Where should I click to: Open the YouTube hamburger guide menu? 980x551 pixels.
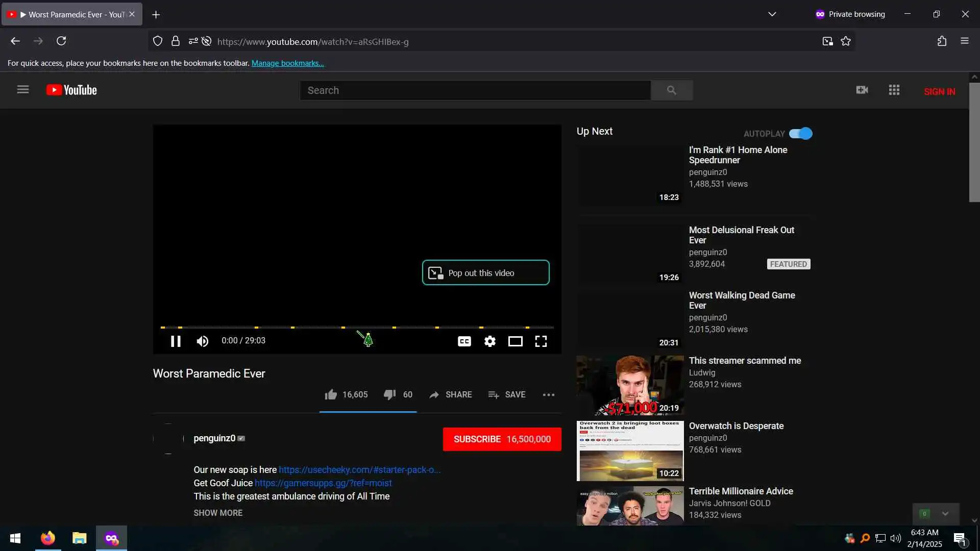(x=23, y=90)
